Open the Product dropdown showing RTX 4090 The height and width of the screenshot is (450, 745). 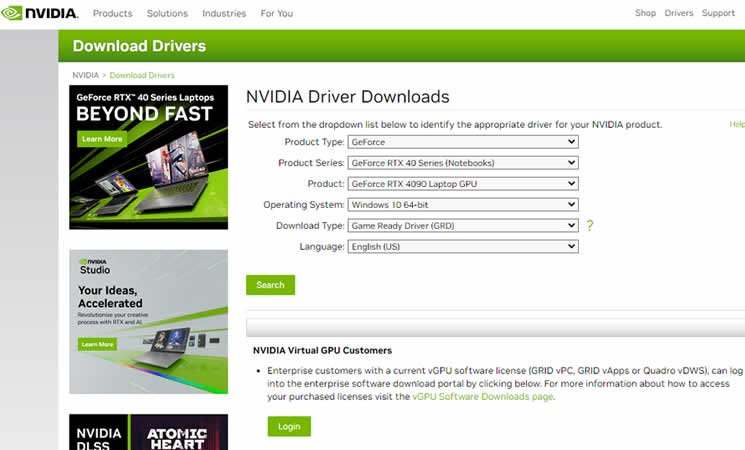coord(463,183)
